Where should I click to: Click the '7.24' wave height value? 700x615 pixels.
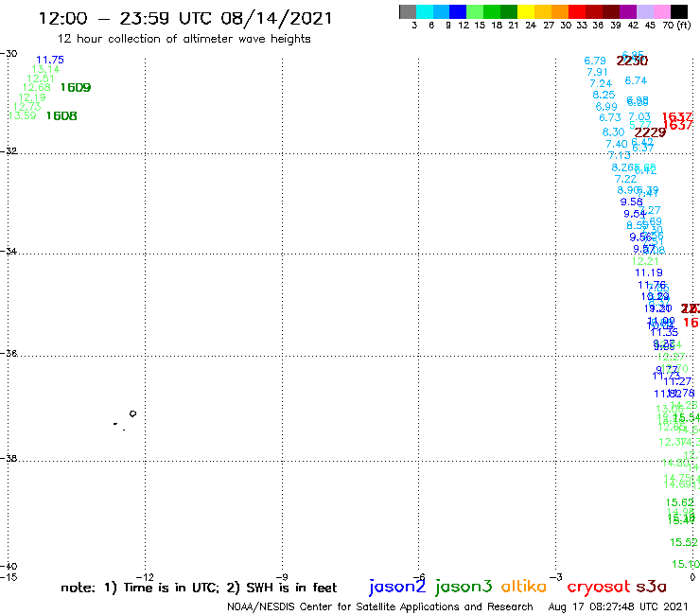(601, 84)
